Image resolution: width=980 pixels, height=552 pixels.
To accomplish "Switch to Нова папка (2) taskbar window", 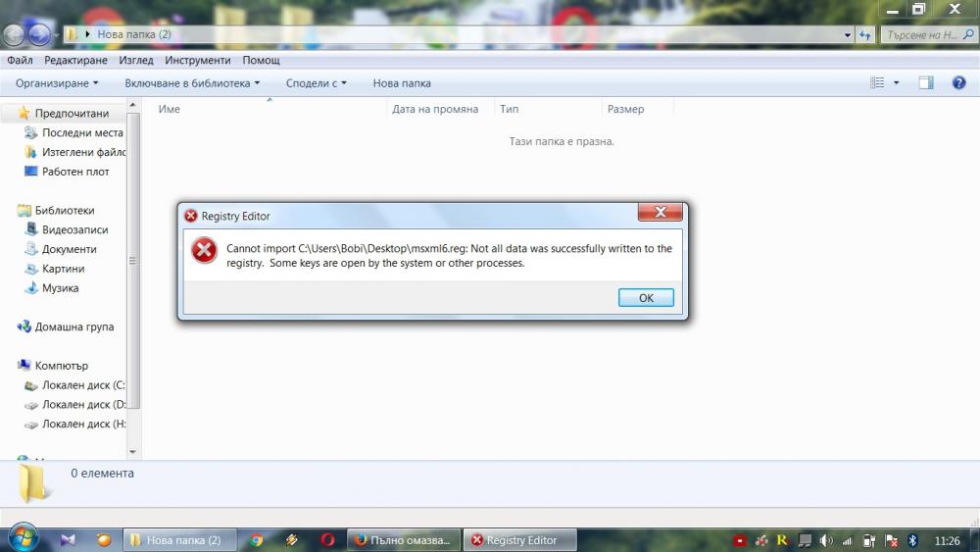I will pyautogui.click(x=180, y=540).
